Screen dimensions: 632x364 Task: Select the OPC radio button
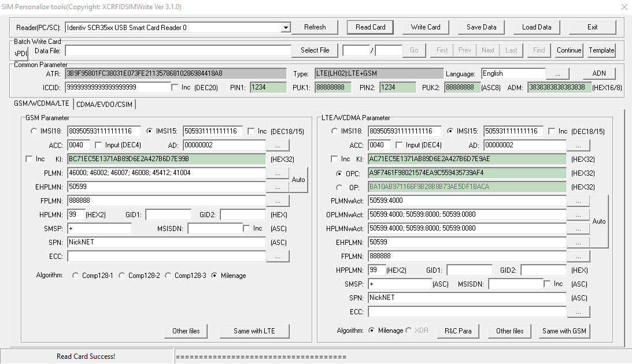[339, 173]
